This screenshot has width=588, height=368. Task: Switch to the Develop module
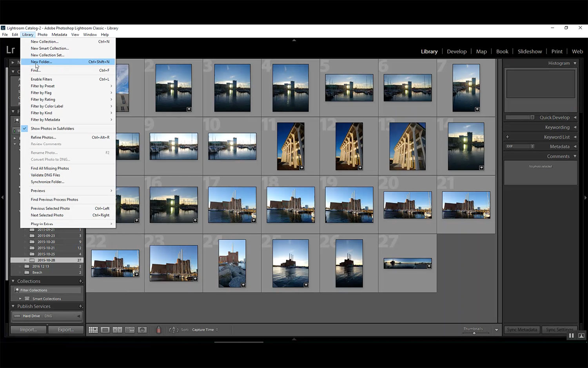(457, 51)
